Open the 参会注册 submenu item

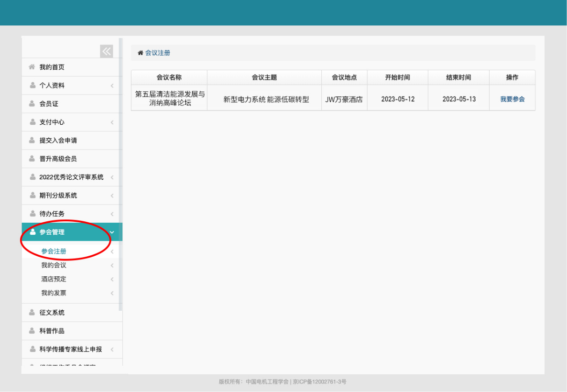click(x=54, y=251)
